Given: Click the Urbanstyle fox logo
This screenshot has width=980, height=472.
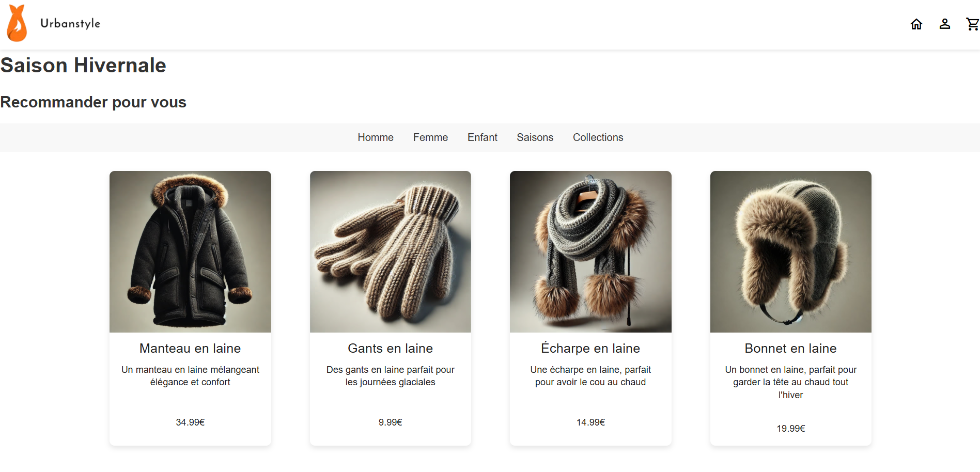Looking at the screenshot, I should (x=17, y=23).
